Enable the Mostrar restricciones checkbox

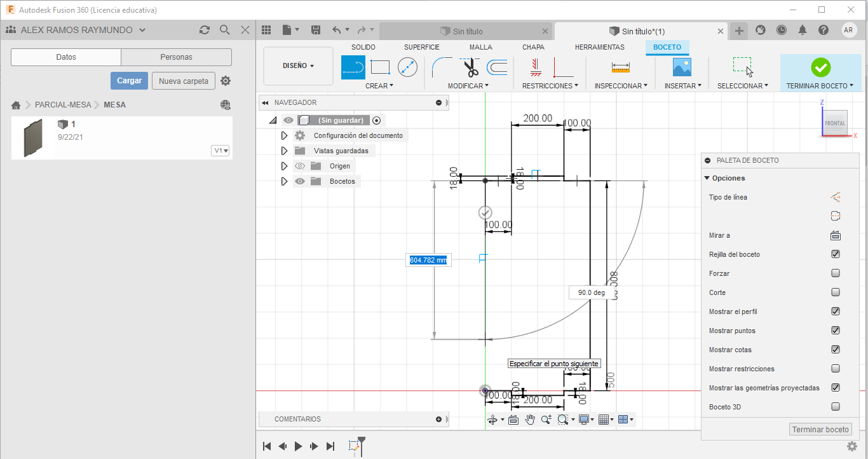836,369
